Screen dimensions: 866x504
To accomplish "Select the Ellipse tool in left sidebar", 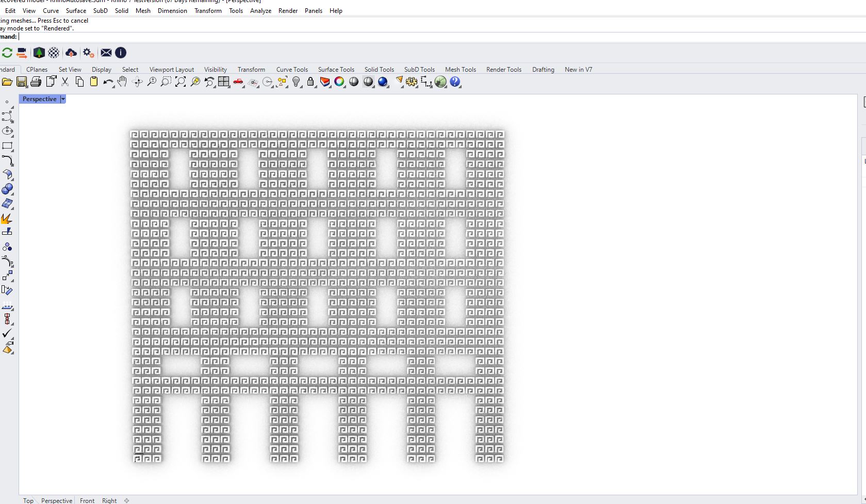I will coord(7,132).
